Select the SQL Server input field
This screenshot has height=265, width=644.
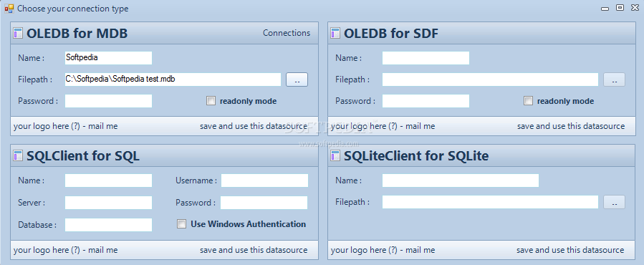pyautogui.click(x=108, y=203)
